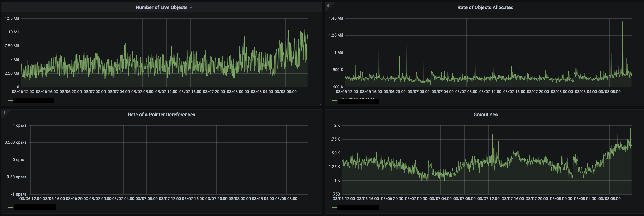Click "03/06 20:00" under Pointer Dereferences graph
The image size is (644, 216).
click(x=77, y=199)
